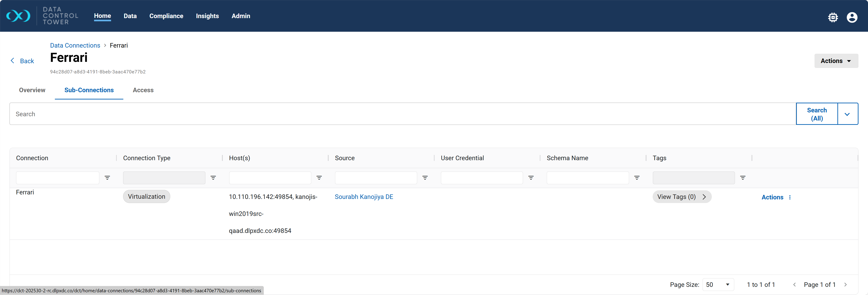This screenshot has width=868, height=295.
Task: Click the Connection column header
Action: (x=32, y=158)
